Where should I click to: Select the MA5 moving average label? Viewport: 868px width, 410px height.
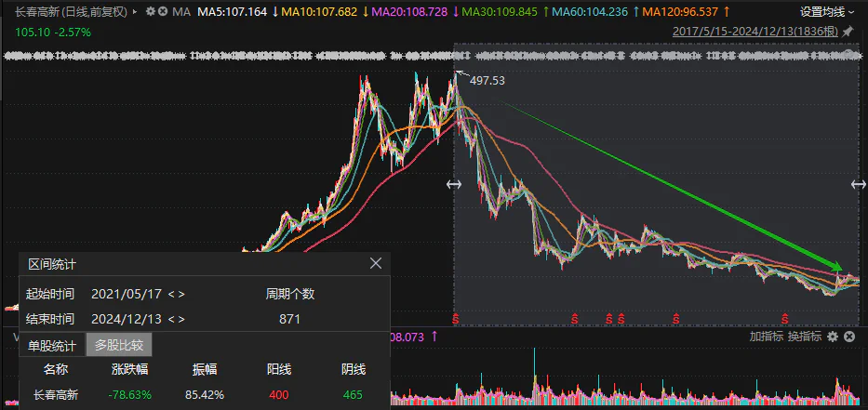tap(232, 12)
